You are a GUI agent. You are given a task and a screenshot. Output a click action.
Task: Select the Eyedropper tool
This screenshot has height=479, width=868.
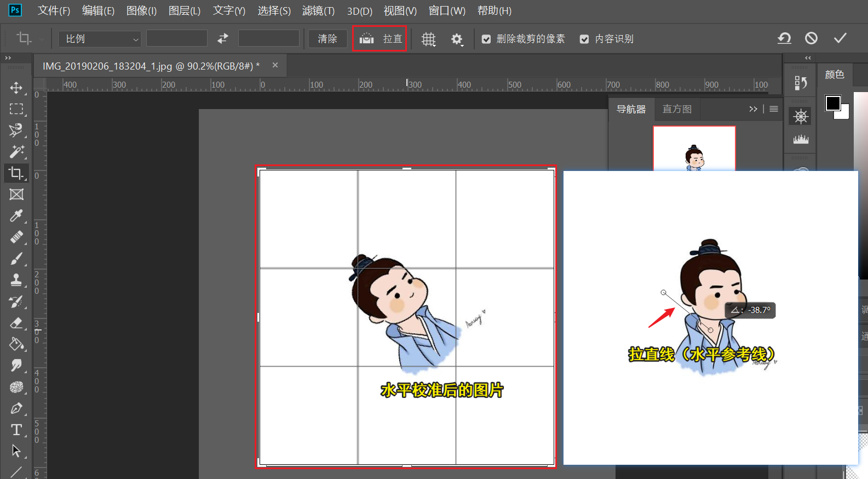click(x=16, y=216)
